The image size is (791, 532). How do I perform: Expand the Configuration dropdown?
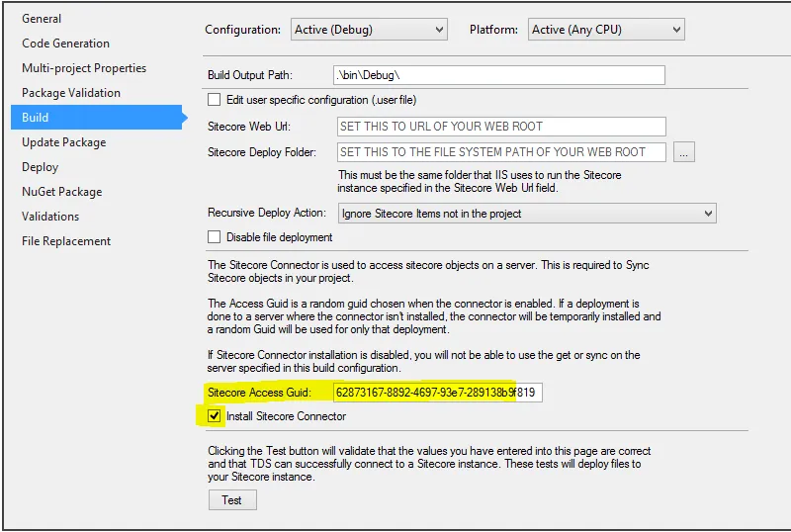[x=369, y=30]
